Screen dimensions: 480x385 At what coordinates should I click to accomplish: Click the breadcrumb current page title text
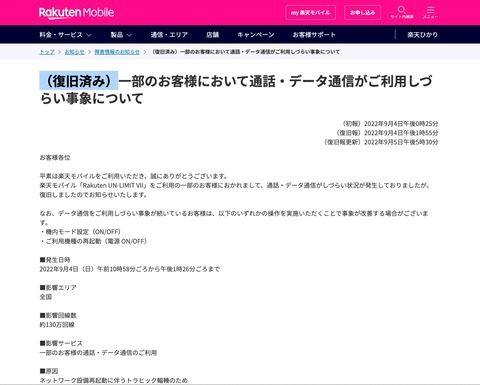coord(246,52)
